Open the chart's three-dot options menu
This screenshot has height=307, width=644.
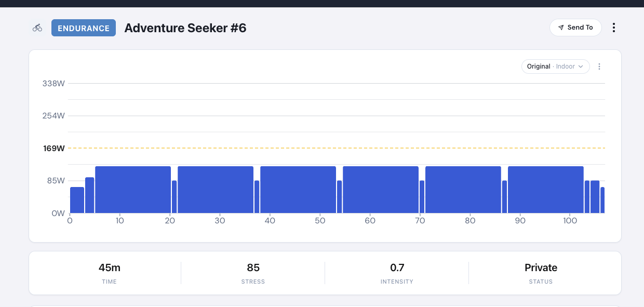599,66
